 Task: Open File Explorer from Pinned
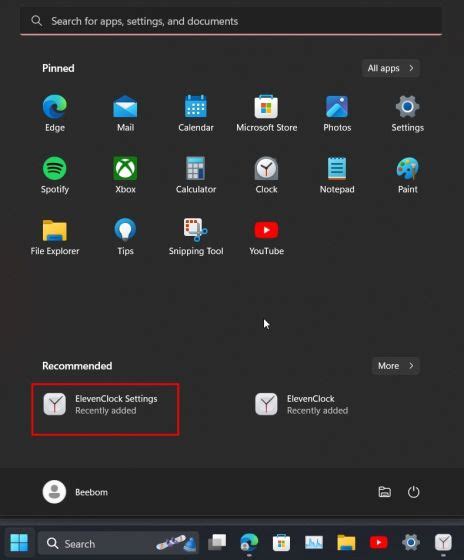pyautogui.click(x=55, y=236)
